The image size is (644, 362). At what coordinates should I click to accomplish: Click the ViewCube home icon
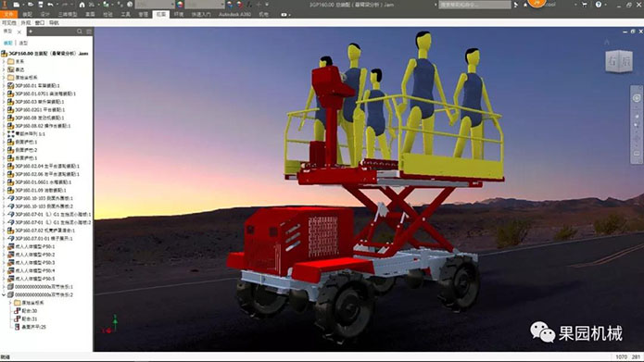pyautogui.click(x=607, y=42)
